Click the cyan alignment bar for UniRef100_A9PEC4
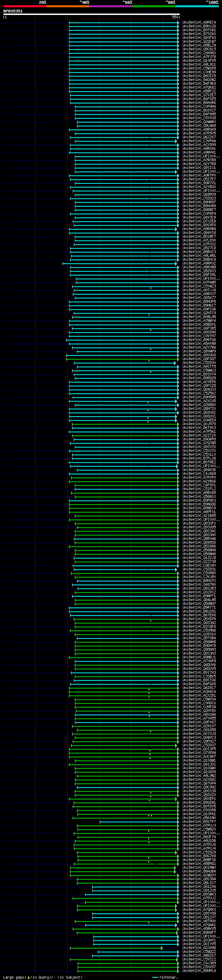The height and width of the screenshot is (980, 222). [x=124, y=23]
